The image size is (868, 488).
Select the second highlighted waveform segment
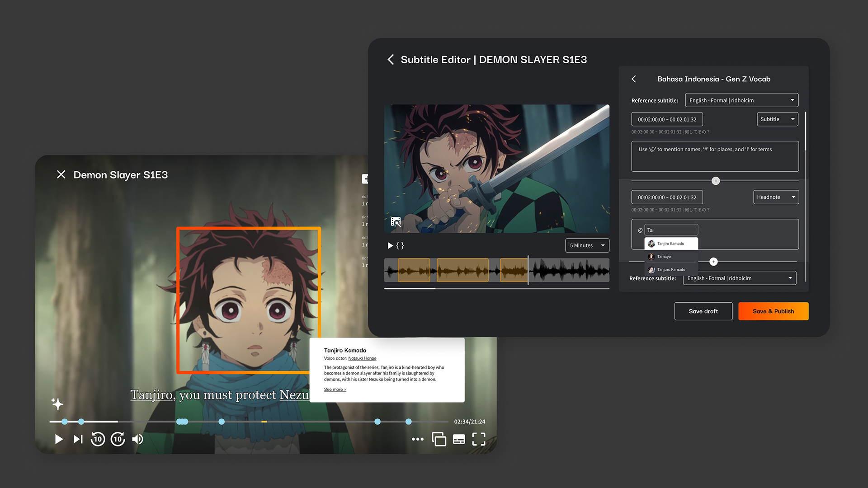point(462,270)
